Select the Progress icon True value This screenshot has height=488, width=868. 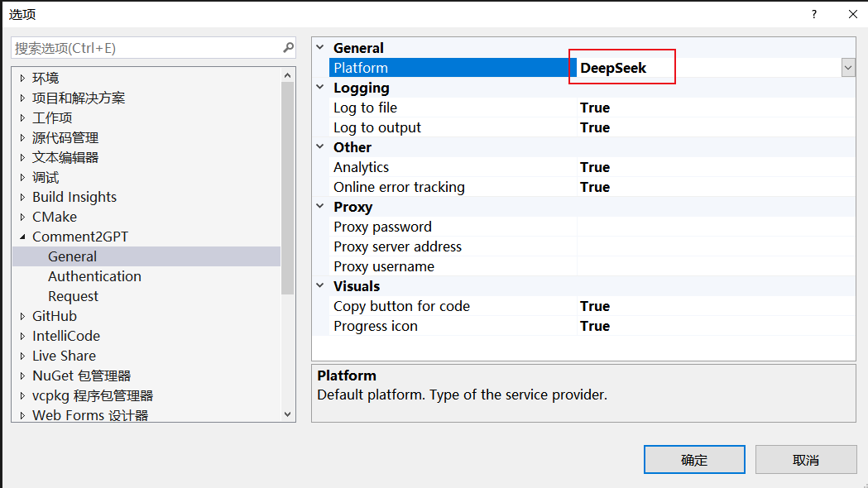pyautogui.click(x=595, y=326)
